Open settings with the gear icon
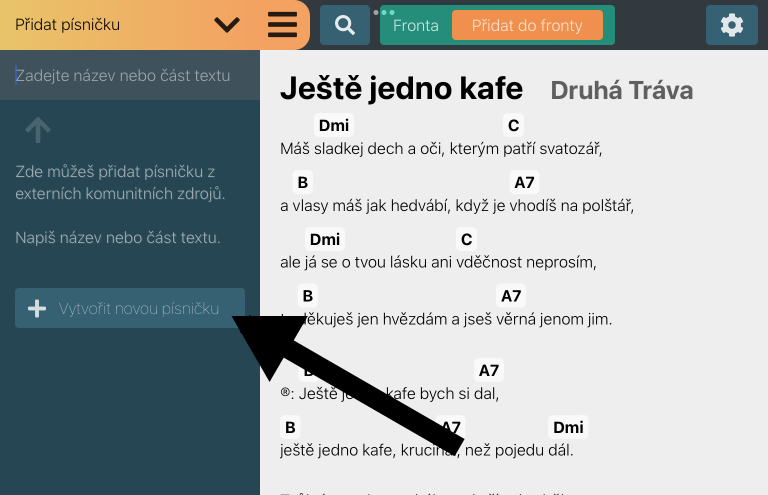Image resolution: width=768 pixels, height=495 pixels. [732, 25]
